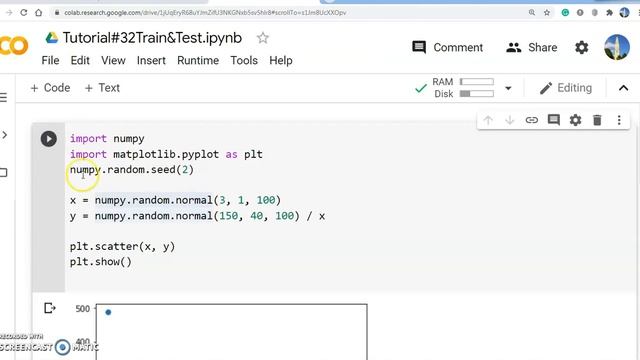The width and height of the screenshot is (640, 360).
Task: Place cursor in plt.scatter(x, y) line
Action: coord(122,247)
